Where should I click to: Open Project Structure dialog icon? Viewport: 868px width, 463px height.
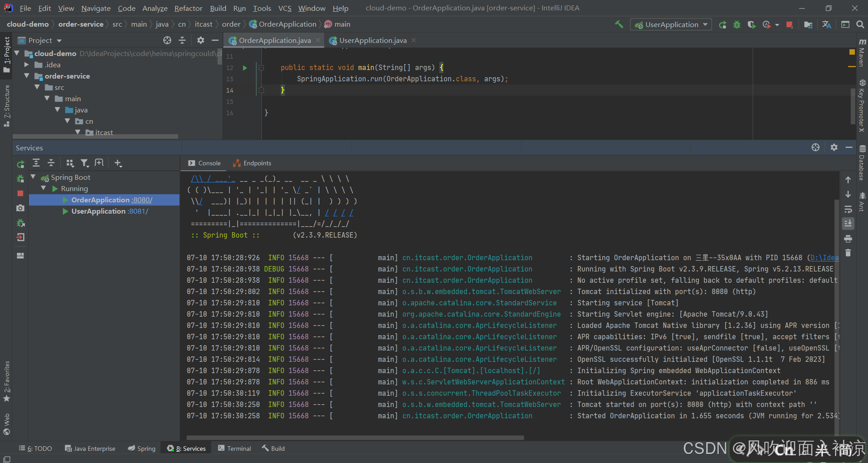click(x=808, y=24)
